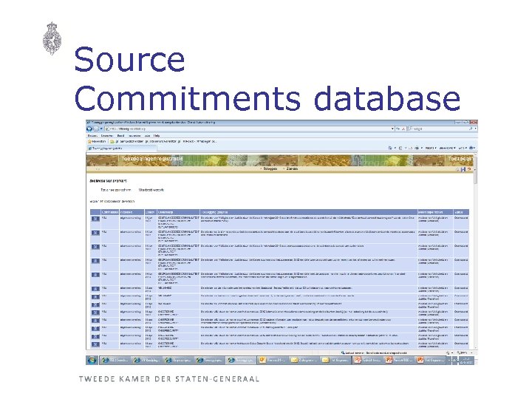Click the stop loading icon beside address bar

click(x=403, y=129)
